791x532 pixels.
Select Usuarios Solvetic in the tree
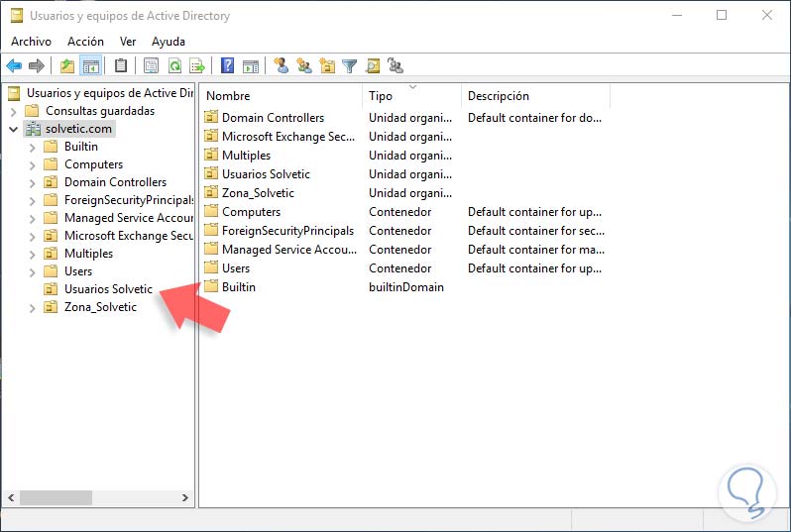[x=108, y=289]
